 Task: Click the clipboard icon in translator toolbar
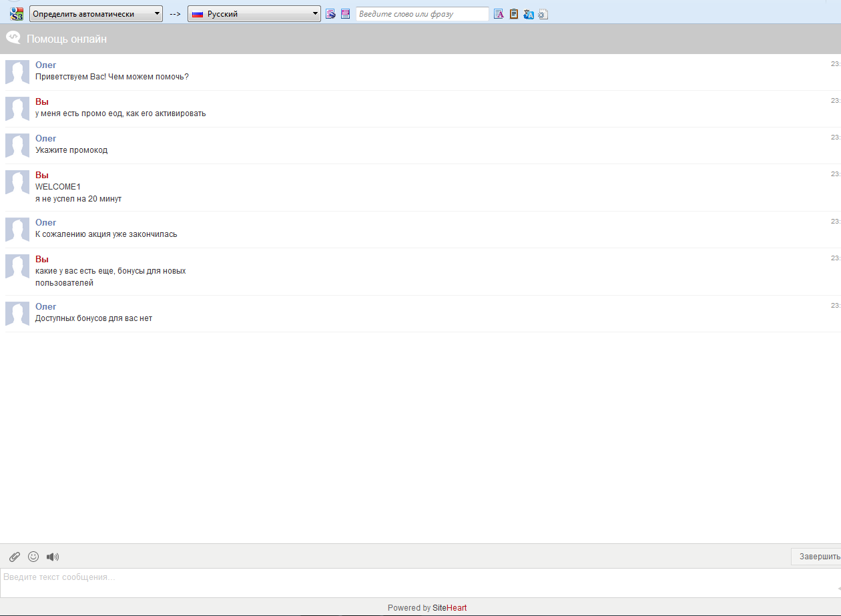click(x=513, y=14)
